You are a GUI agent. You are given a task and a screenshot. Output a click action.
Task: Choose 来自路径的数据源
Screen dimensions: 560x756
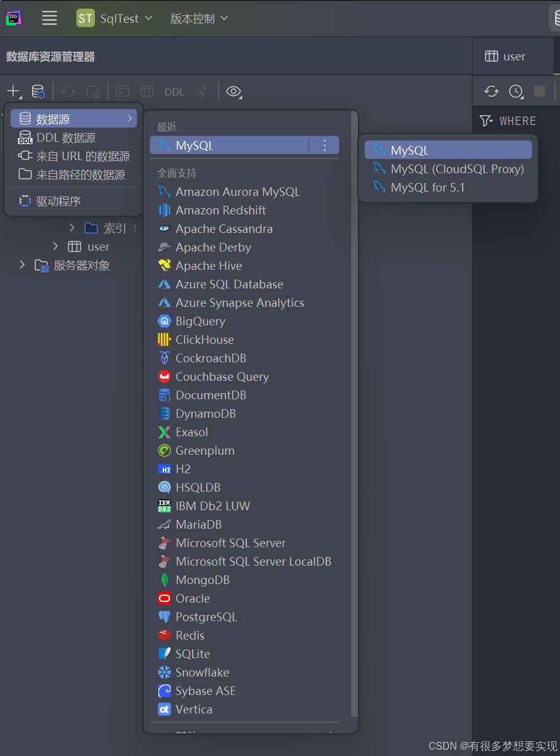pyautogui.click(x=74, y=175)
